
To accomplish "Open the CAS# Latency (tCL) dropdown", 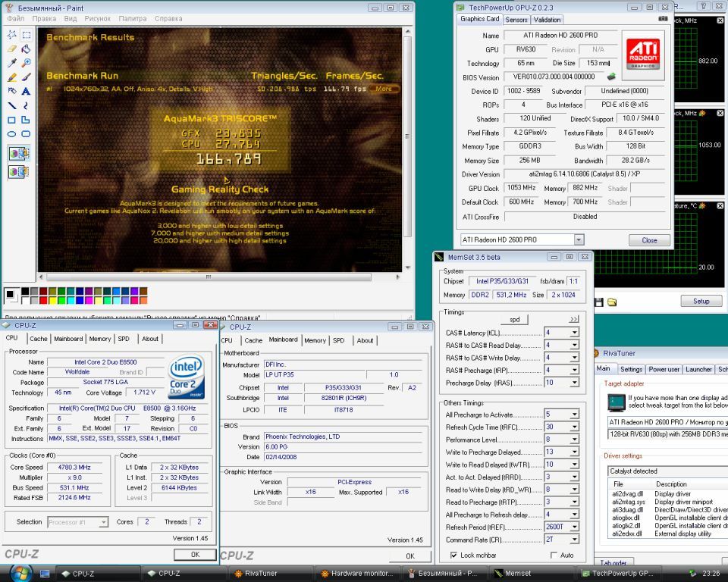I will click(x=574, y=333).
